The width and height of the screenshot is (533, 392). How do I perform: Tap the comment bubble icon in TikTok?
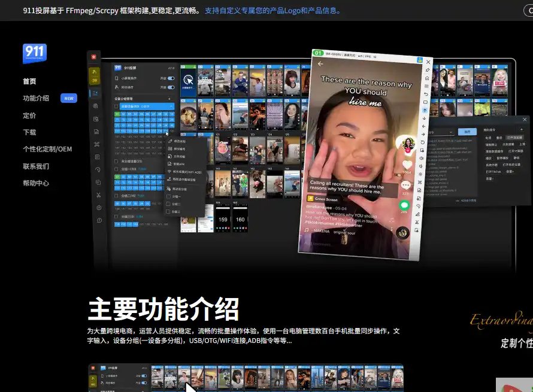pos(406,185)
